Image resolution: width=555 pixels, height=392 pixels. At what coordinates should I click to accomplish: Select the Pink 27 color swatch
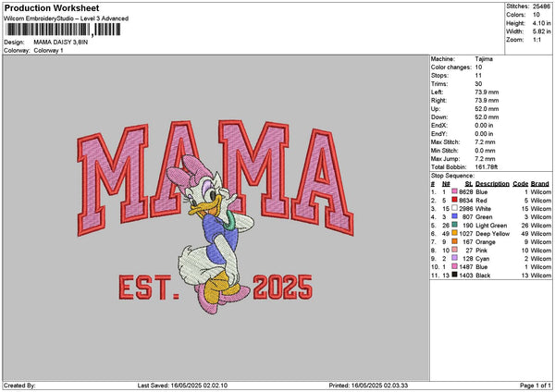click(454, 251)
